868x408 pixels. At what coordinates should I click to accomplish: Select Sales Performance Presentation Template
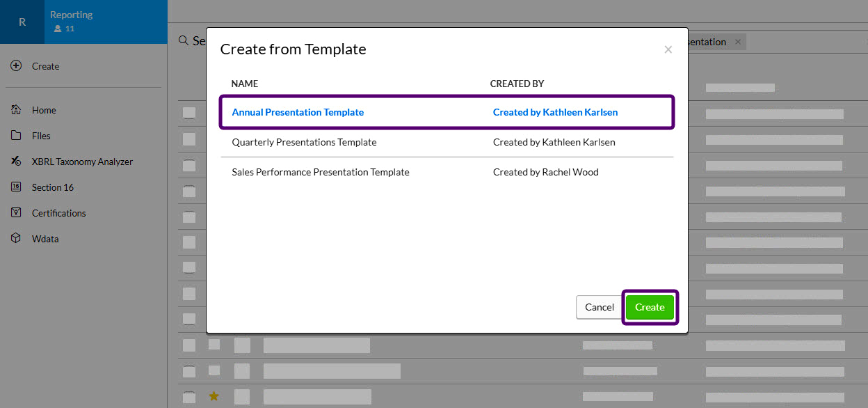point(321,172)
